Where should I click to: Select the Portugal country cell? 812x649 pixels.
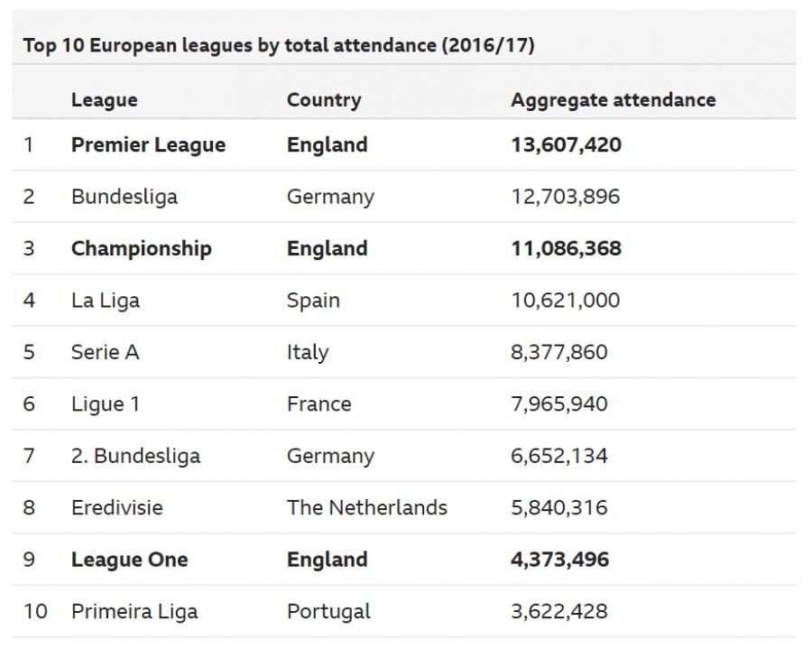(328, 611)
